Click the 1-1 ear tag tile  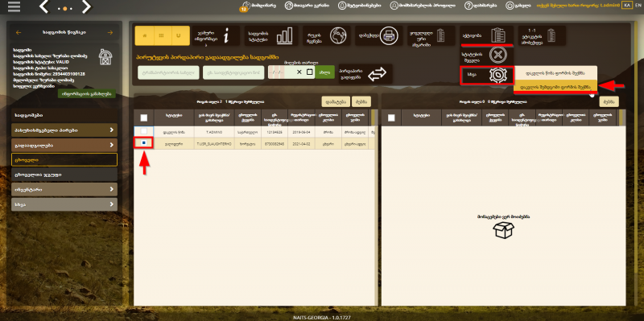(542, 36)
